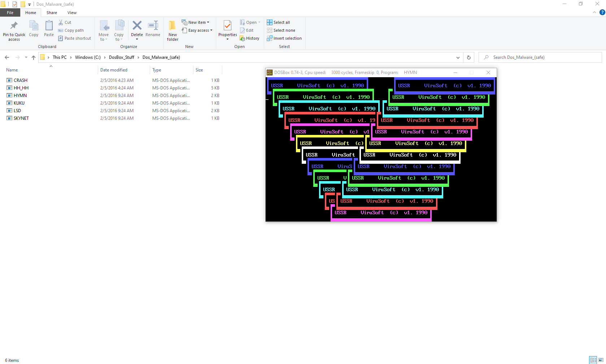Image resolution: width=606 pixels, height=364 pixels.
Task: Switch to Large icons view layout
Action: click(601, 360)
